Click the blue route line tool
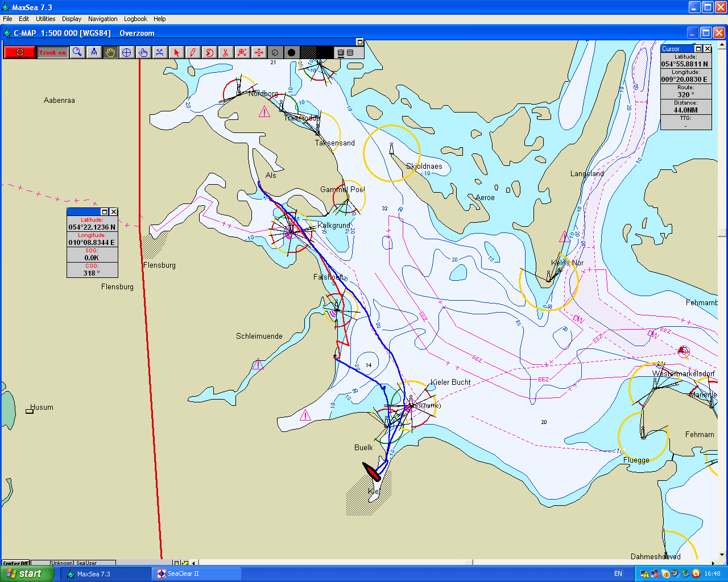Viewport: 728px width, 582px height. pyautogui.click(x=160, y=52)
